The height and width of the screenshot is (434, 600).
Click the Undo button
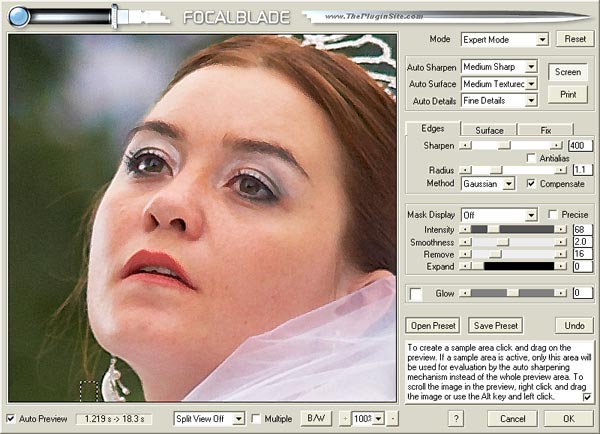(x=574, y=326)
